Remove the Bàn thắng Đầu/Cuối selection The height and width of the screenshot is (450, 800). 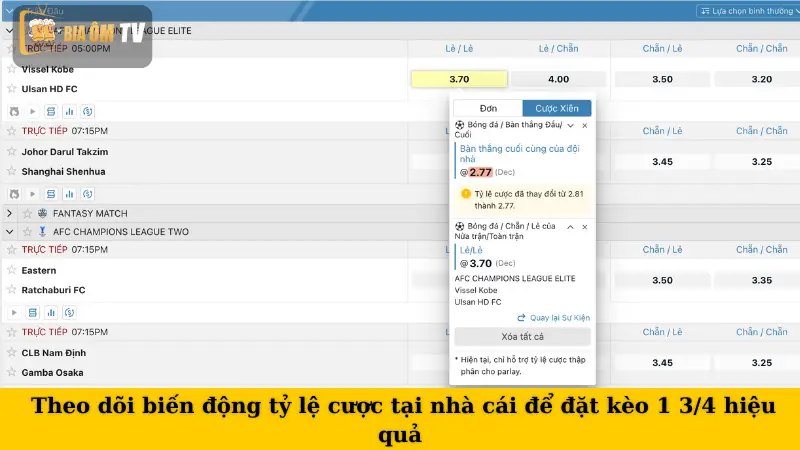pos(585,126)
